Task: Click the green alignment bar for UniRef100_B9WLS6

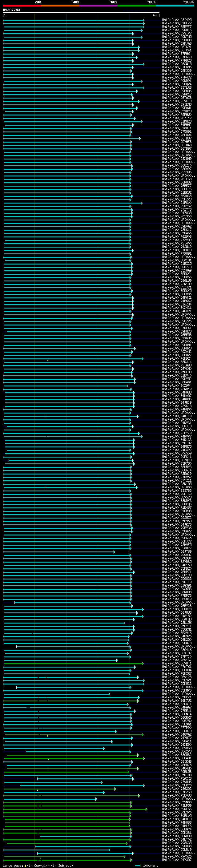Action: 75,809
